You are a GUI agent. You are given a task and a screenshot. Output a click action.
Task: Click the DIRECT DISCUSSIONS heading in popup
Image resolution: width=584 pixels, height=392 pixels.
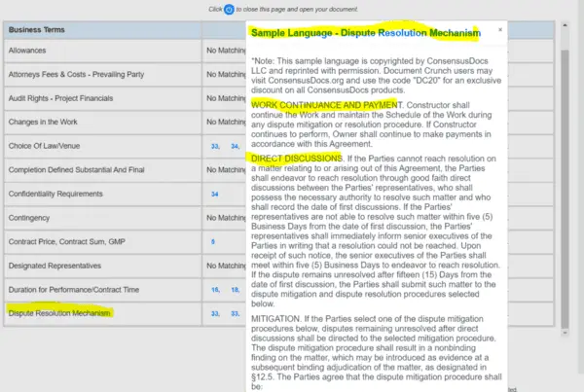coord(297,159)
